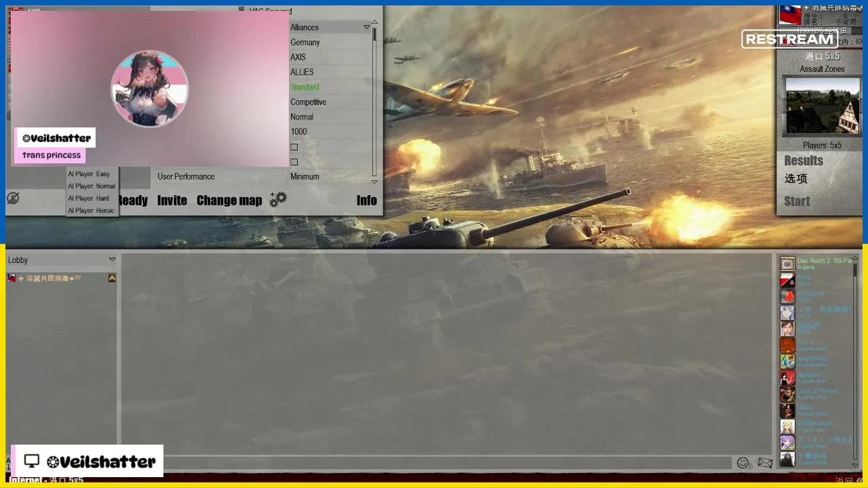868x488 pixels.
Task: Select the ALLIES option
Action: tap(302, 72)
